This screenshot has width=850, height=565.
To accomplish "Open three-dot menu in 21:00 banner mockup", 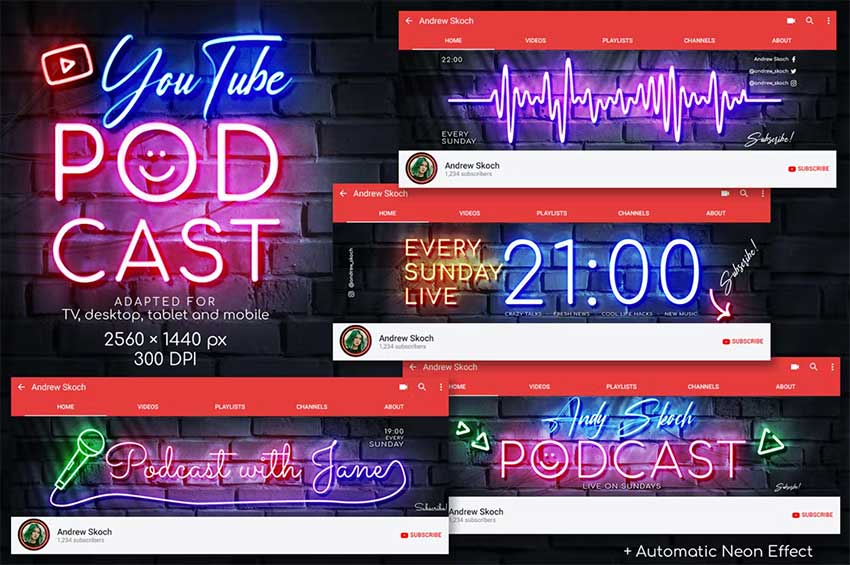I will click(x=763, y=193).
